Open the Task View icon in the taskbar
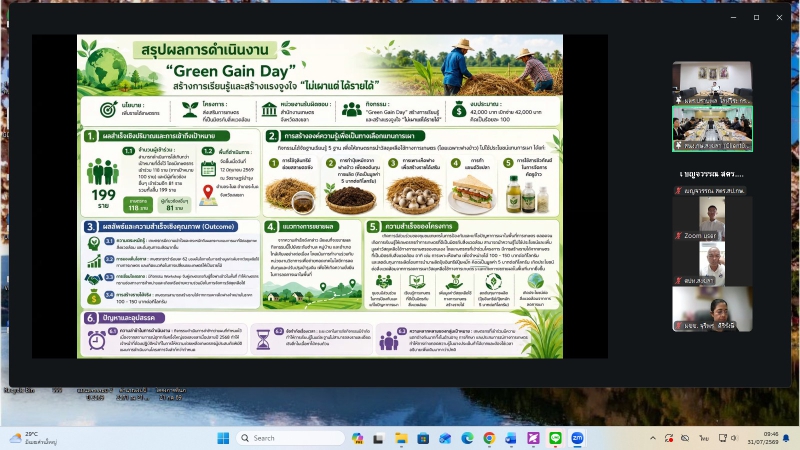The image size is (800, 450). tap(378, 438)
